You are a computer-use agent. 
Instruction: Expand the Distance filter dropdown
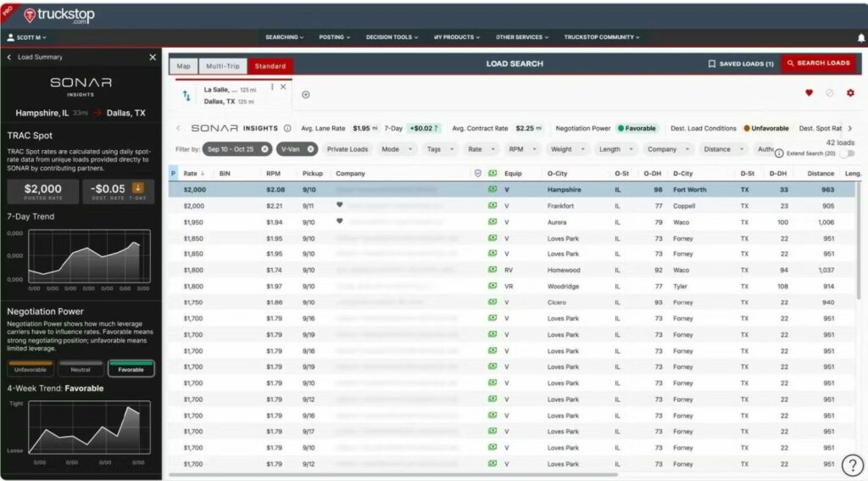724,149
